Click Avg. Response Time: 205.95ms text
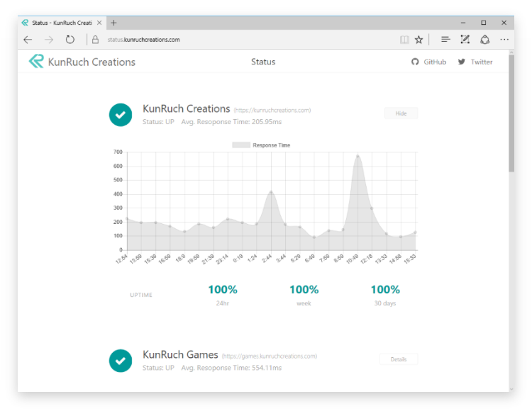Viewport: 532px width, 411px height. 231,122
